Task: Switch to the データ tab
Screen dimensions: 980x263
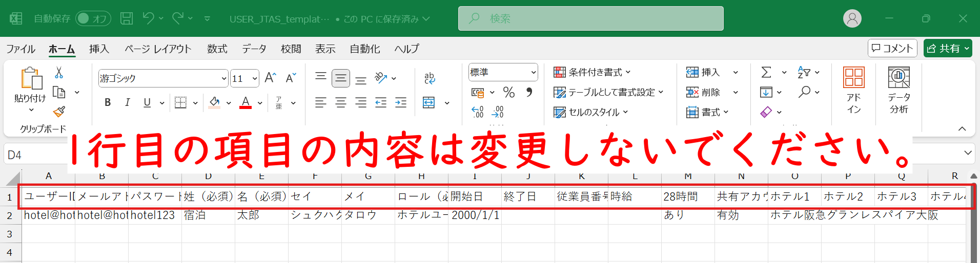Action: click(254, 49)
